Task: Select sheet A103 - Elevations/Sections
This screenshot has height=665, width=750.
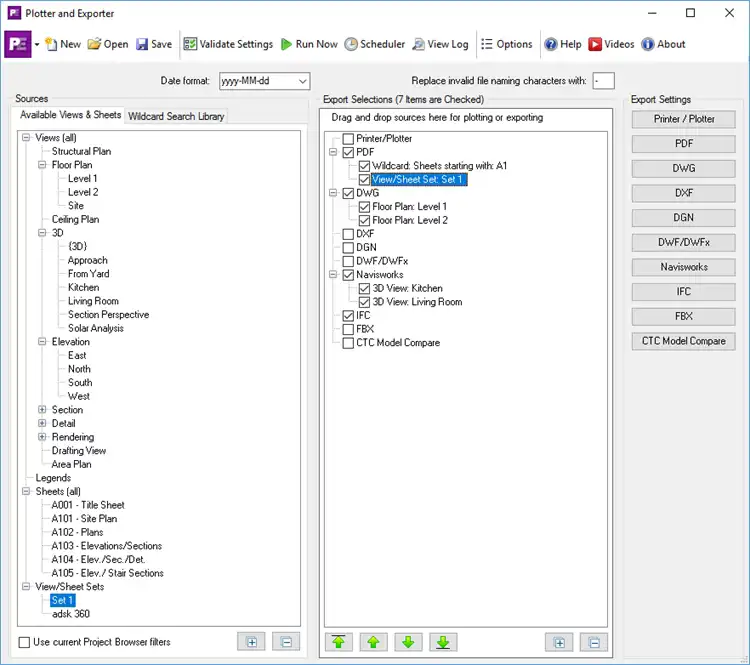Action: click(x=107, y=546)
